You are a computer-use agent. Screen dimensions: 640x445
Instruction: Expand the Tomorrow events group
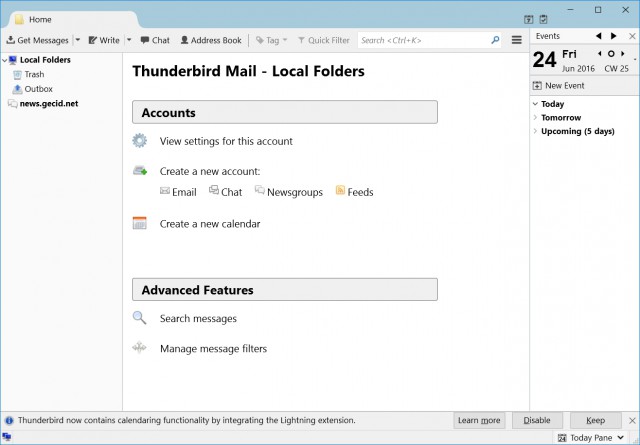pos(535,118)
